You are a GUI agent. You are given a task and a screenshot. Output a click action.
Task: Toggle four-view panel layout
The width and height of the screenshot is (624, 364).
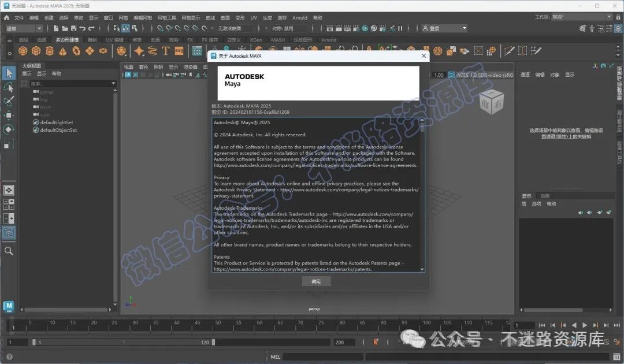(9, 204)
